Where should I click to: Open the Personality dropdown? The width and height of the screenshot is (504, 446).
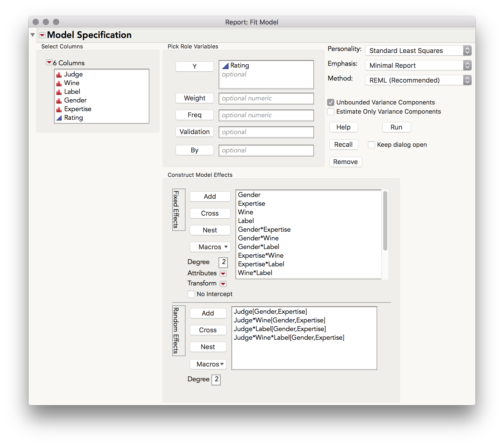(418, 51)
